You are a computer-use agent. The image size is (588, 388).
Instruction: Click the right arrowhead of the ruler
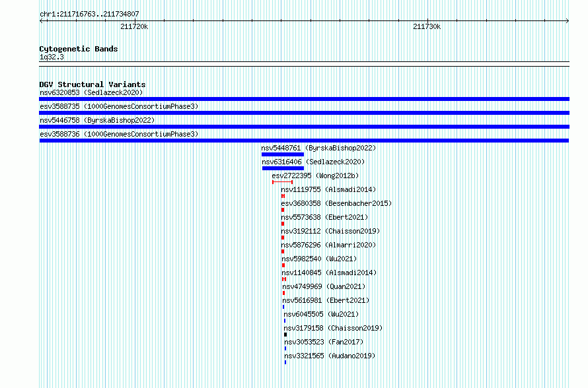point(567,21)
